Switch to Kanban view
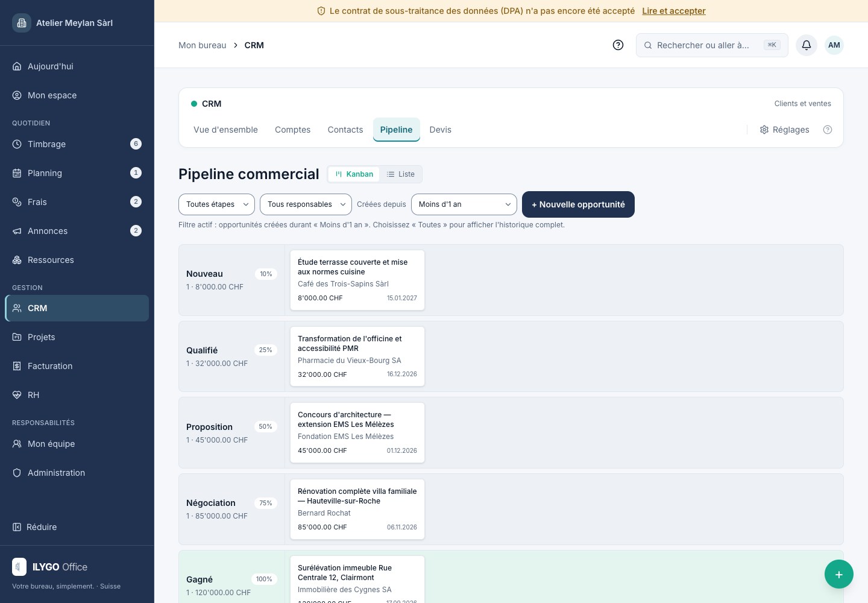This screenshot has height=603, width=868. (x=354, y=174)
